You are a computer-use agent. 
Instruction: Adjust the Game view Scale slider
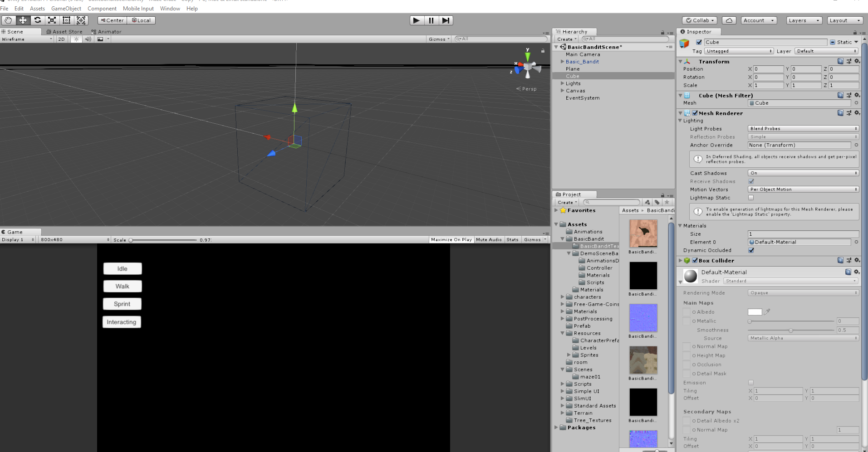pos(163,240)
